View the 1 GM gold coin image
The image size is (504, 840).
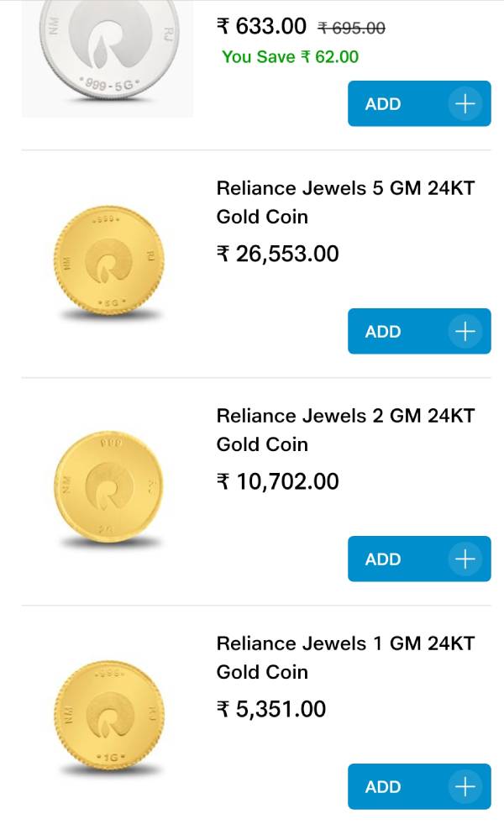[109, 717]
